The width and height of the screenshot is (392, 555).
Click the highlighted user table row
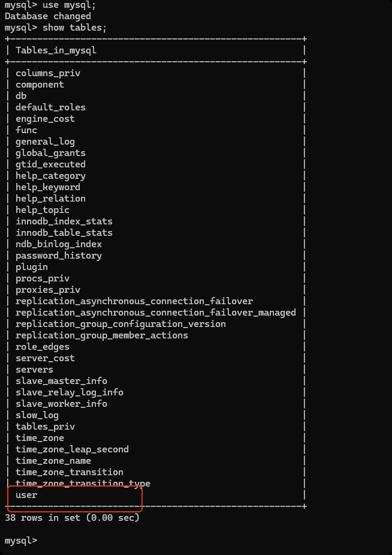[x=27, y=495]
